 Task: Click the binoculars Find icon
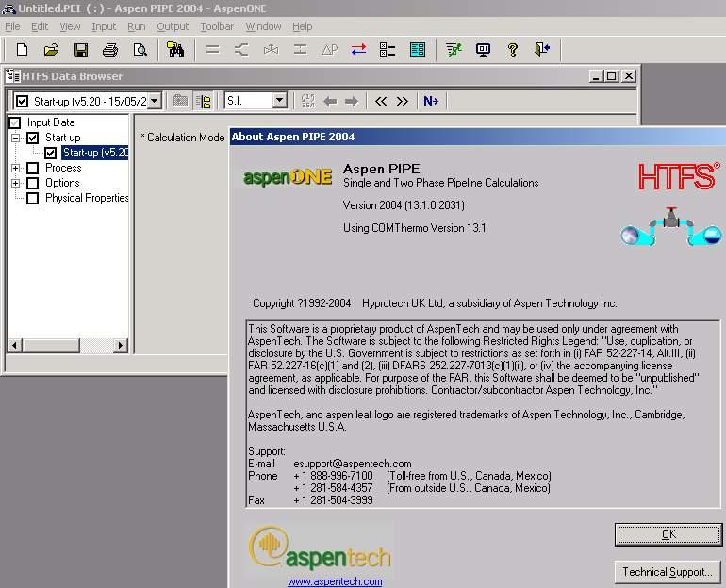(x=175, y=49)
